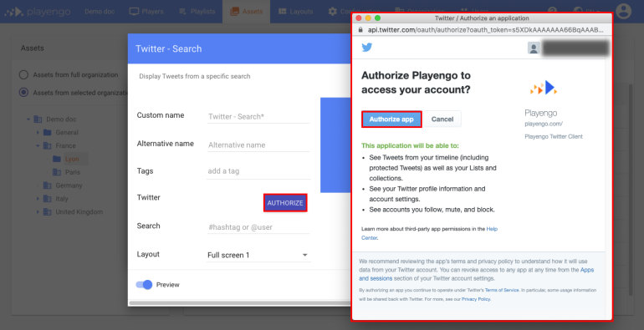The height and width of the screenshot is (330, 644).
Task: Click the Playlists list icon
Action: tap(183, 12)
